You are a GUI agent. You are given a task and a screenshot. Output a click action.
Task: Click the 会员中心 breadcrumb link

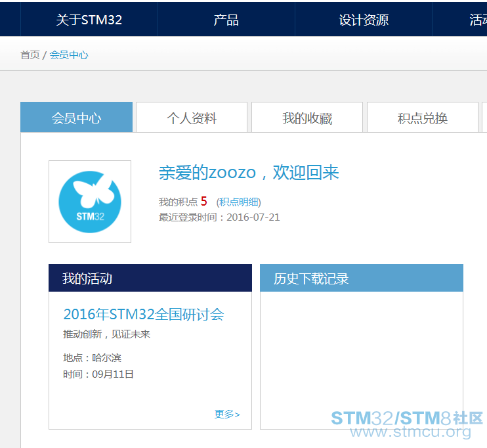(x=69, y=55)
